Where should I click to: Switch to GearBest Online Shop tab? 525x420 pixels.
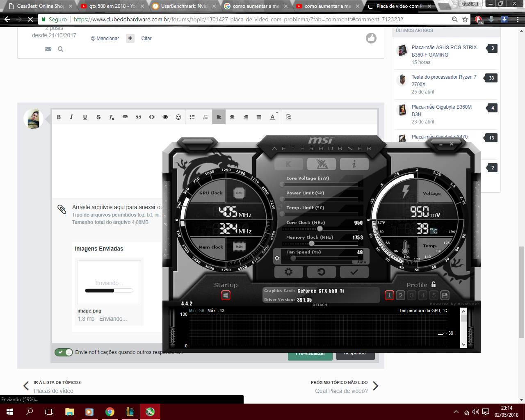click(41, 6)
